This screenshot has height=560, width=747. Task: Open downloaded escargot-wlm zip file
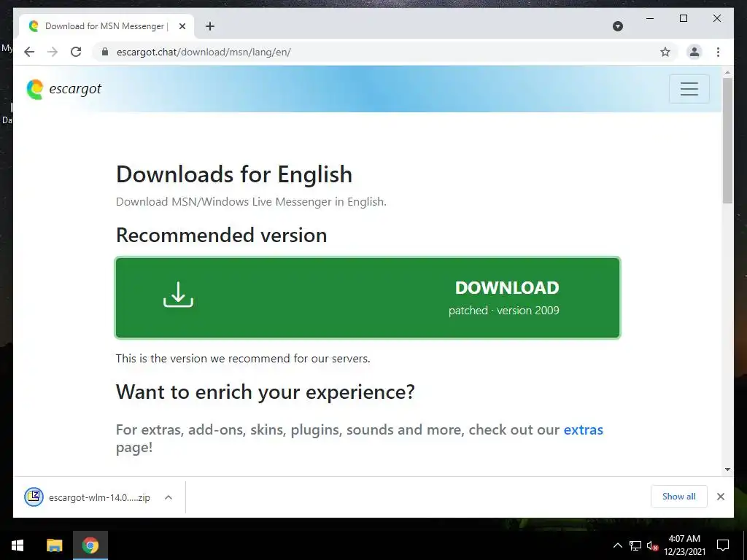[88, 497]
